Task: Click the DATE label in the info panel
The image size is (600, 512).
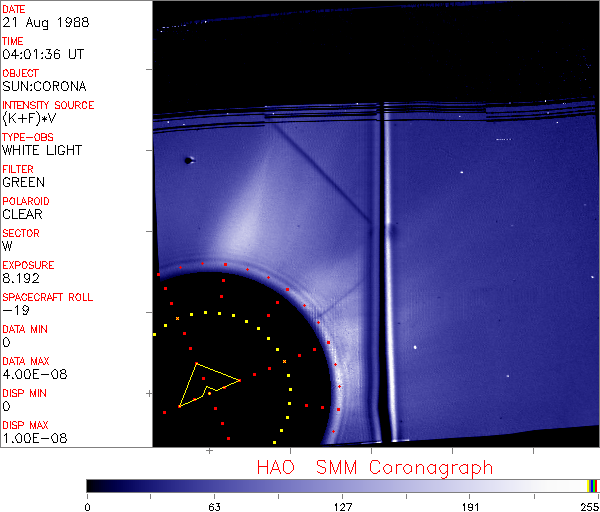Action: 14,9
